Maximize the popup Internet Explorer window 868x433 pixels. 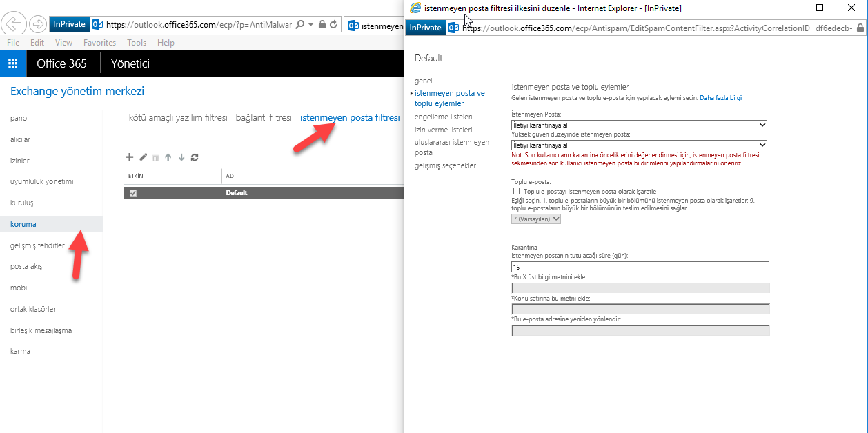click(x=820, y=8)
